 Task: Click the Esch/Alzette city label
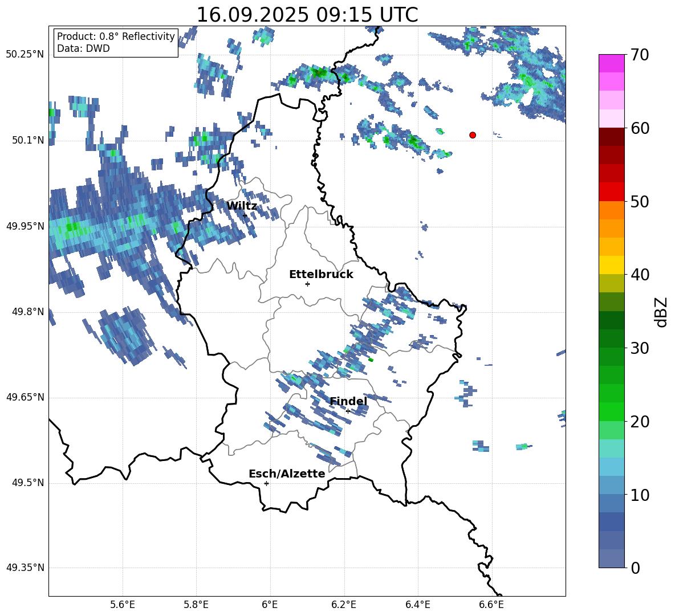tap(287, 474)
